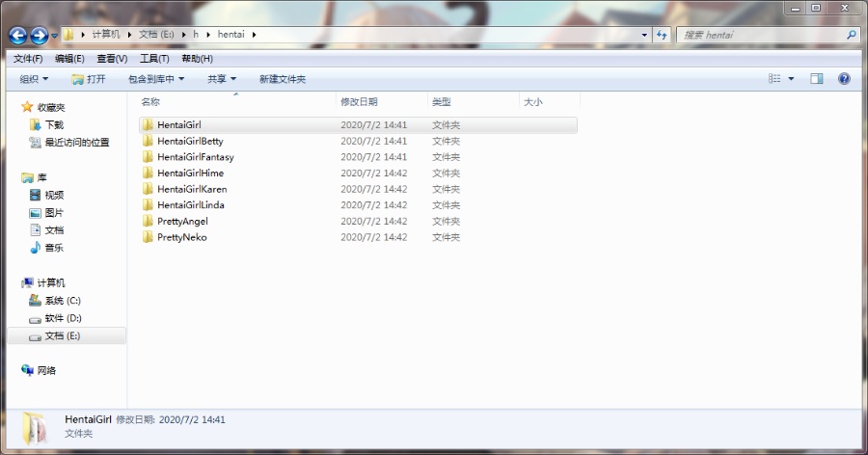This screenshot has width=868, height=455.
Task: Open the Tools menu
Action: [154, 58]
